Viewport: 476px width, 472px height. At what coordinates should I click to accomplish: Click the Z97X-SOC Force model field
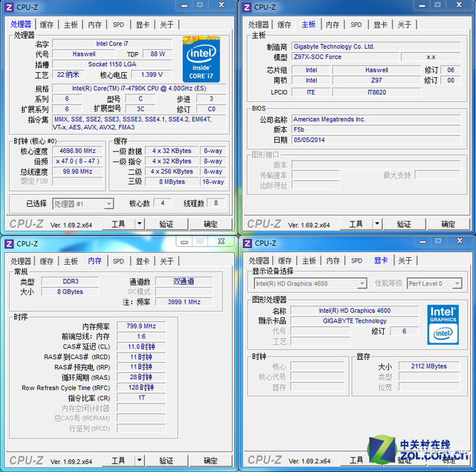click(x=345, y=56)
